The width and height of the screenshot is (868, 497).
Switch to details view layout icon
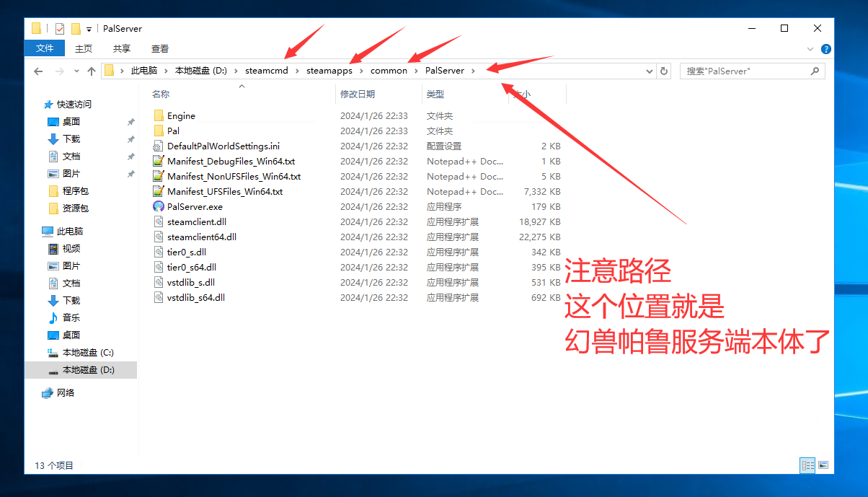[807, 465]
